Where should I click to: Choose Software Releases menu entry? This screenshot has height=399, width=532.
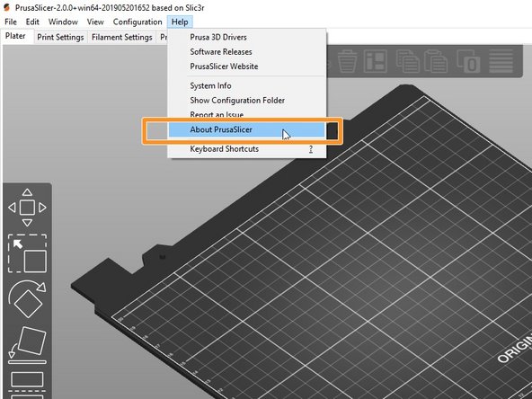coord(247,51)
